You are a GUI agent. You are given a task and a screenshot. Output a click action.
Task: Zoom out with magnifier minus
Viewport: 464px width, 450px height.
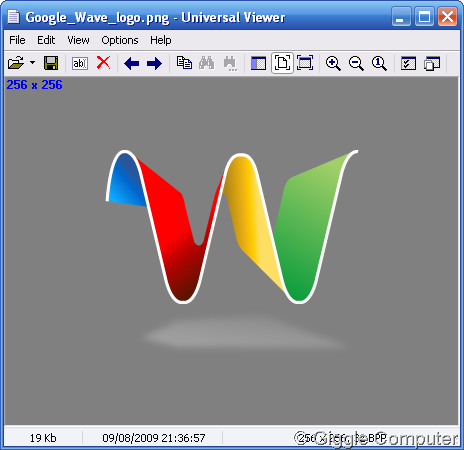tap(356, 63)
